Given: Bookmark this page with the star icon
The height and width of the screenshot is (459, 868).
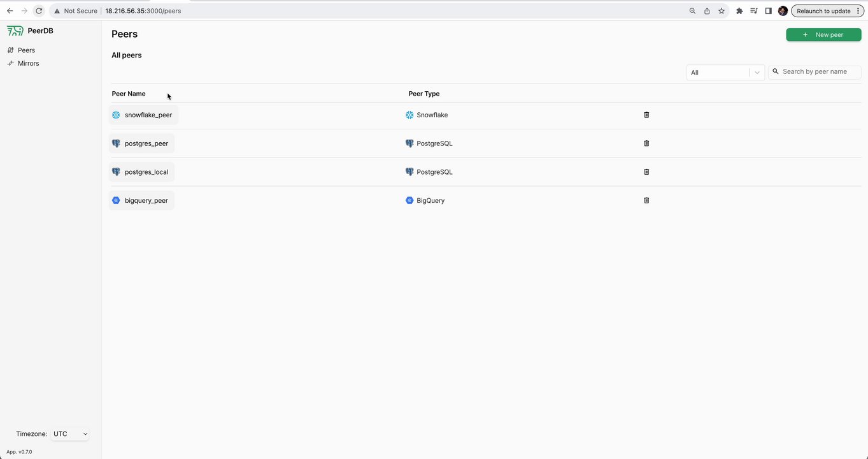Looking at the screenshot, I should point(722,11).
